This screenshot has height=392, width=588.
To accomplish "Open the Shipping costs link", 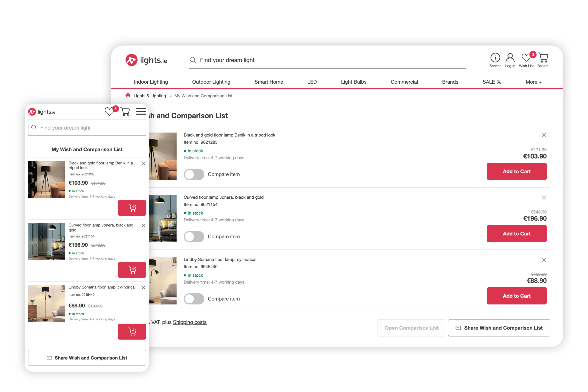I will [190, 322].
